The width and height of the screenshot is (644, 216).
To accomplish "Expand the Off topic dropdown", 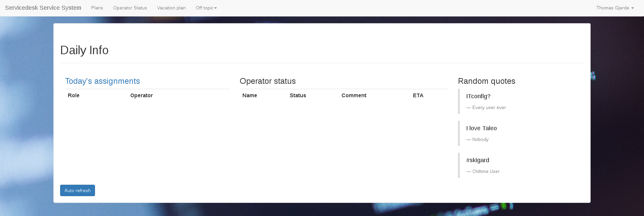I will point(206,8).
